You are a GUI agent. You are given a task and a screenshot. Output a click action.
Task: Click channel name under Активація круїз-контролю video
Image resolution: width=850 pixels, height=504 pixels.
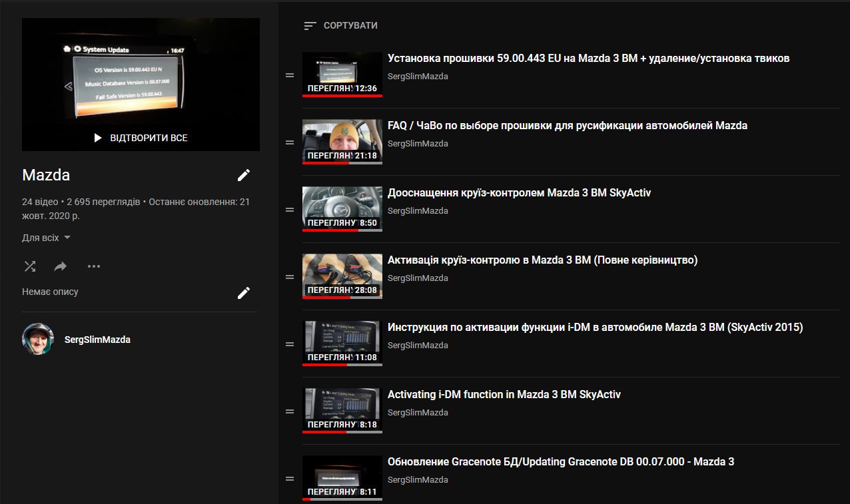pyautogui.click(x=418, y=278)
